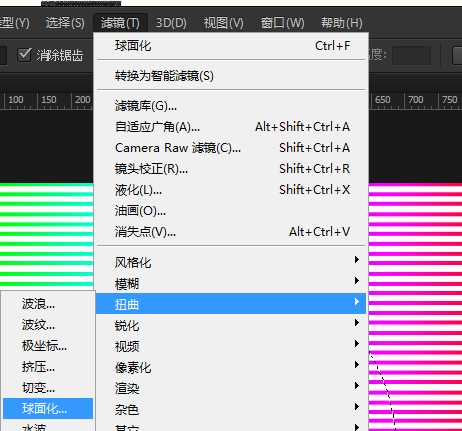The width and height of the screenshot is (462, 431).
Task: Expand the 渲染 submenu
Action: tap(232, 388)
